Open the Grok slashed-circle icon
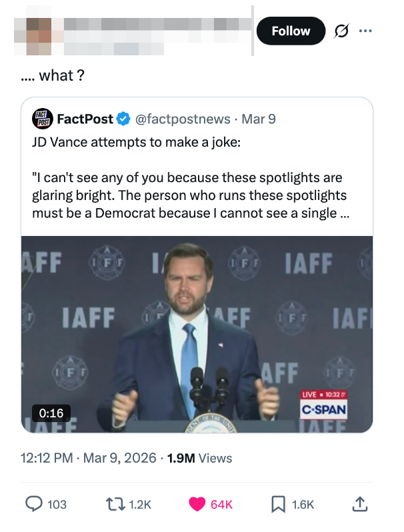 tap(339, 31)
